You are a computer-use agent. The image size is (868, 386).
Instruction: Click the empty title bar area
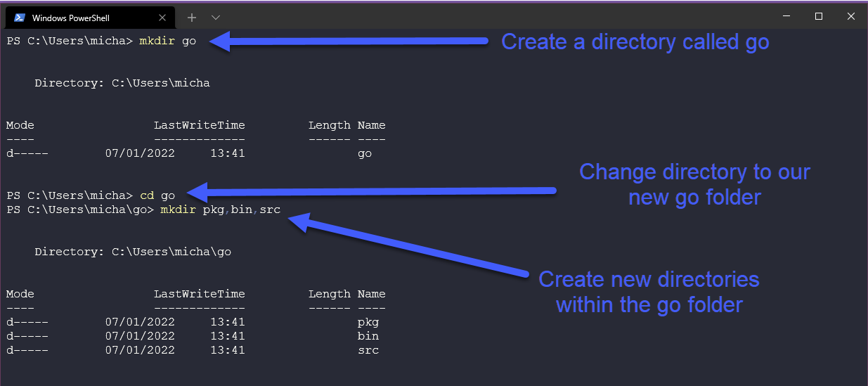(x=492, y=16)
